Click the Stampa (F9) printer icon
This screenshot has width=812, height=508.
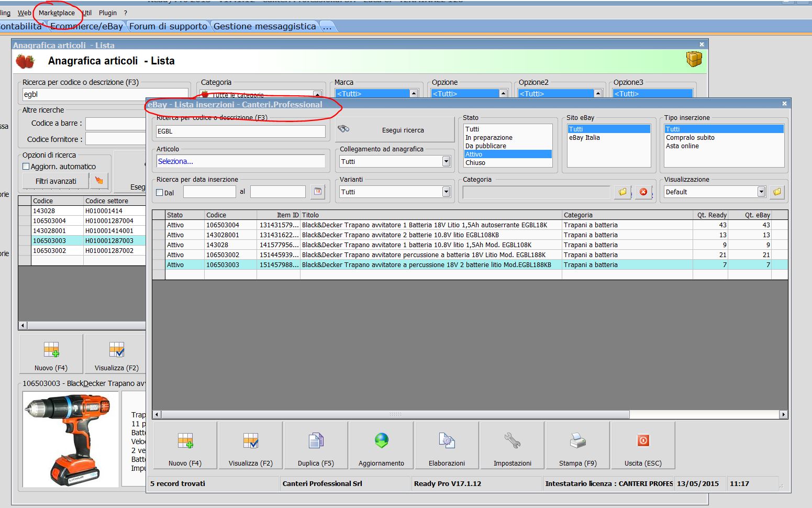577,440
